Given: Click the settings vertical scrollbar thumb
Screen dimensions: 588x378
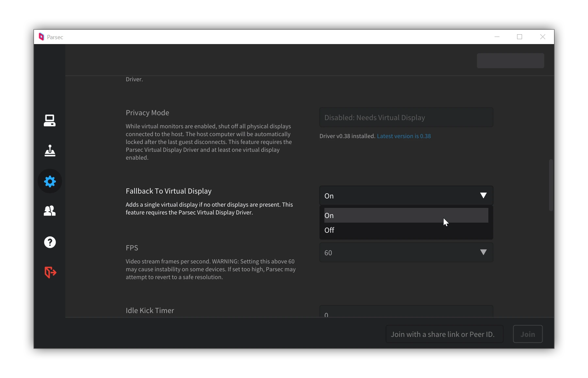Looking at the screenshot, I should click(551, 185).
